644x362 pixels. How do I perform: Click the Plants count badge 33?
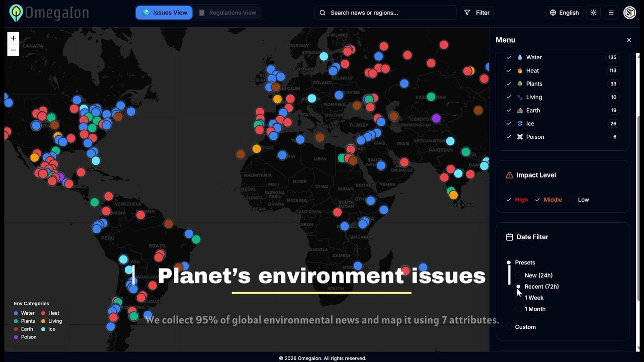tap(613, 84)
